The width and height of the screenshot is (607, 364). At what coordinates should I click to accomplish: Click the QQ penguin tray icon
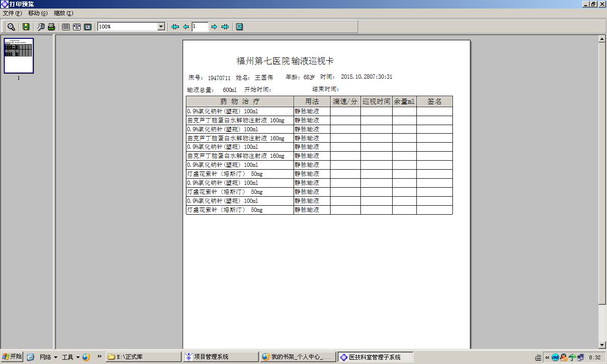tap(564, 357)
